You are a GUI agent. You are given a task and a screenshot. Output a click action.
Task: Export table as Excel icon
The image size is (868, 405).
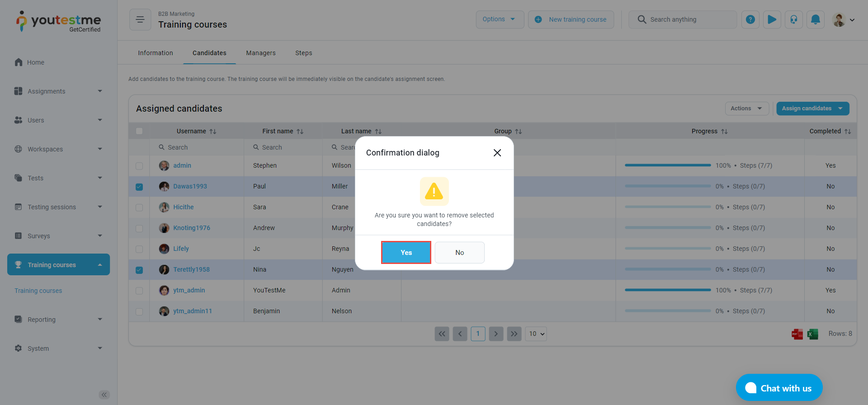812,334
